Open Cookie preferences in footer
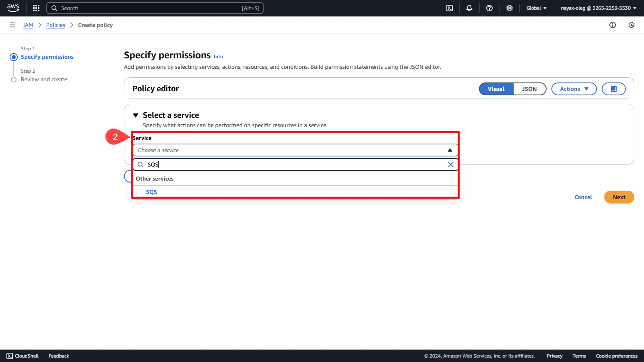This screenshot has width=644, height=362. click(617, 356)
